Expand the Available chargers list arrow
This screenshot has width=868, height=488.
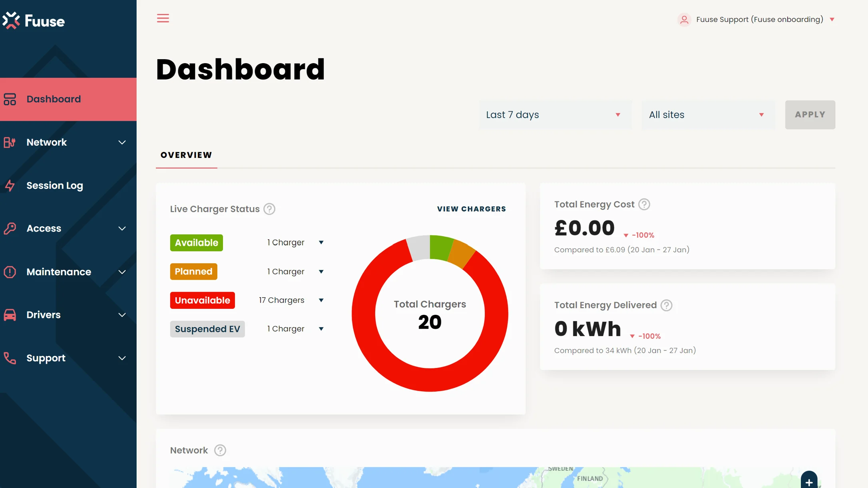pyautogui.click(x=321, y=243)
